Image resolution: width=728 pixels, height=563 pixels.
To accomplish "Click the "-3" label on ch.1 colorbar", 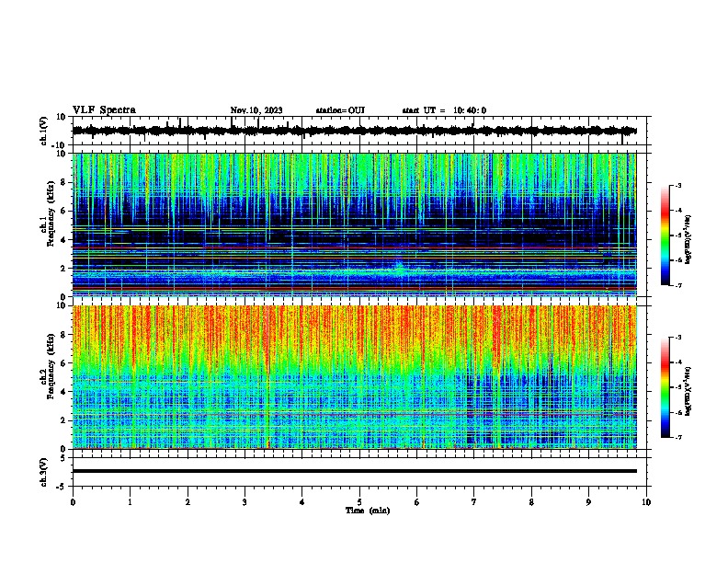I will pos(677,185).
